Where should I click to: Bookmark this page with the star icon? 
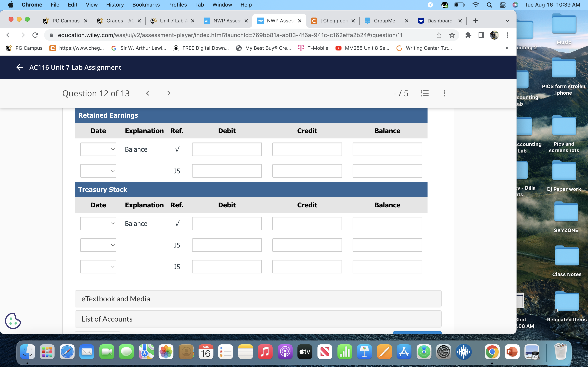click(x=452, y=35)
